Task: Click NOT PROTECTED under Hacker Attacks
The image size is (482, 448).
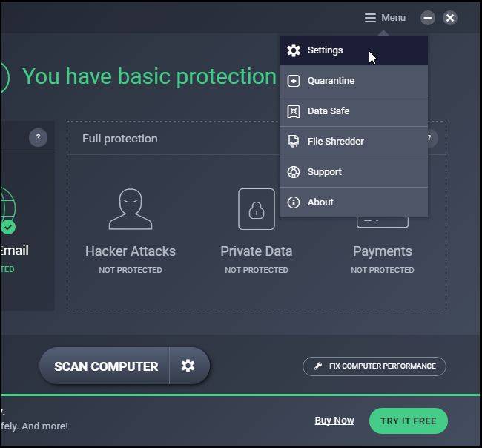Action: click(x=131, y=270)
